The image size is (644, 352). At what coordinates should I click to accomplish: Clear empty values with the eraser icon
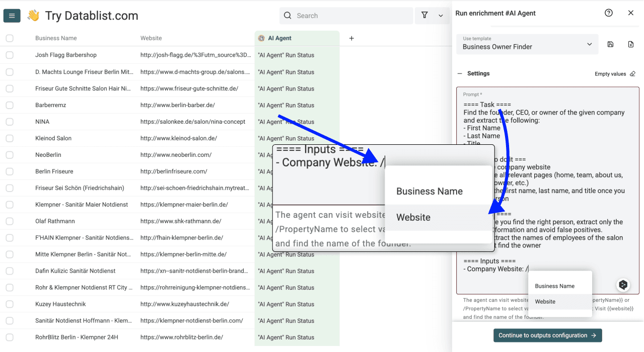(633, 73)
